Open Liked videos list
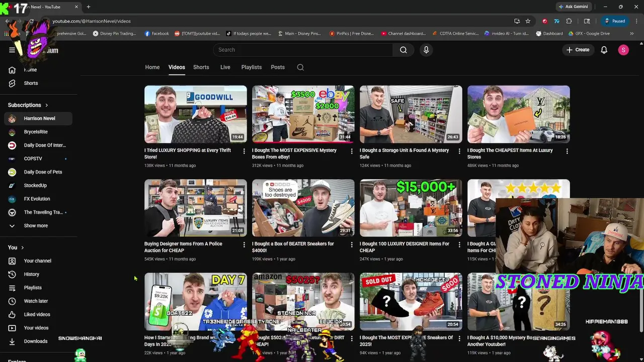 (x=37, y=314)
